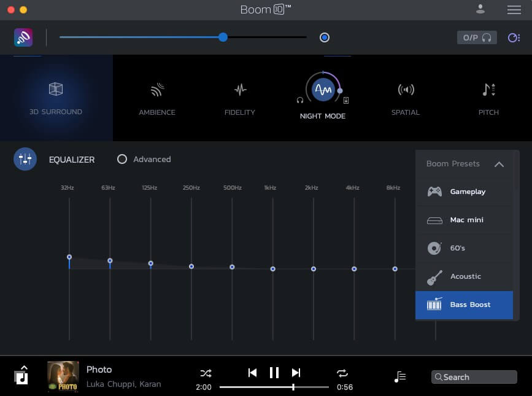The image size is (532, 396).
Task: Toggle shuffle playback
Action: click(206, 373)
